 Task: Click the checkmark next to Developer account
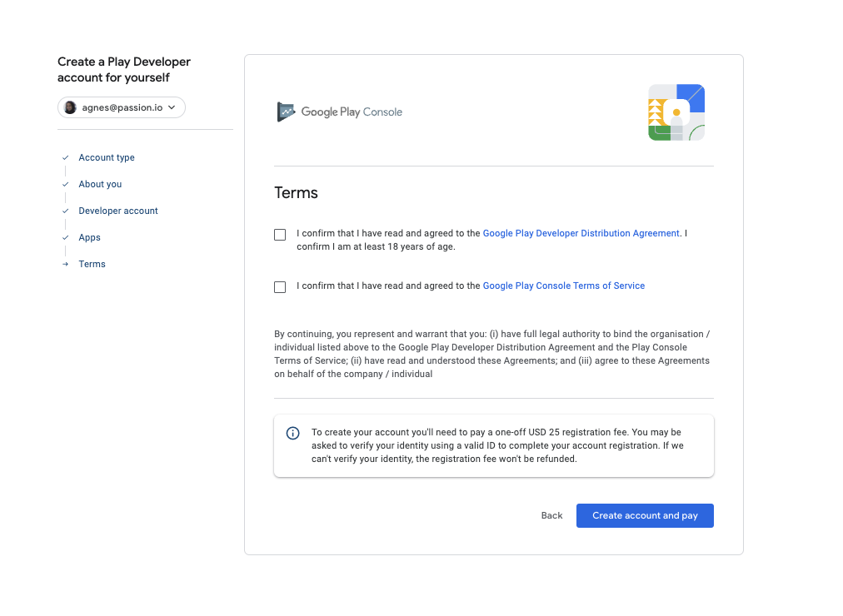click(66, 211)
